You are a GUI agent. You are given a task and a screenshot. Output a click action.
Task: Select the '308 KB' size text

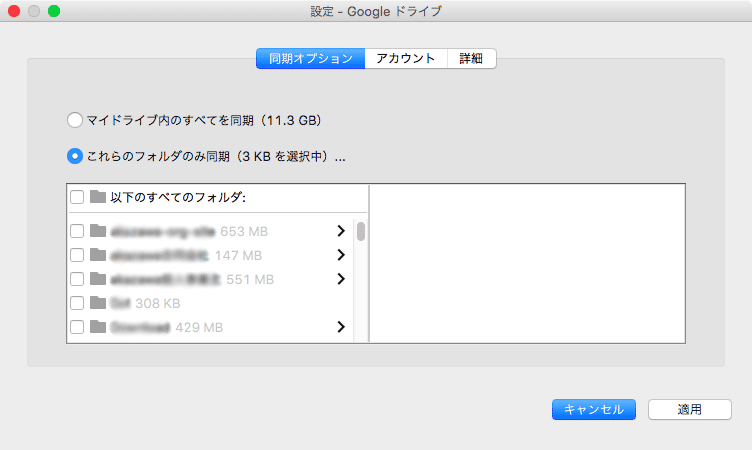pos(158,304)
